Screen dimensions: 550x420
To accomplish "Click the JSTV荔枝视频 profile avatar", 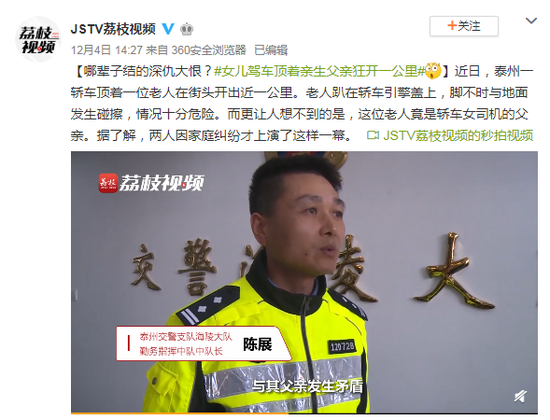I will (x=38, y=39).
